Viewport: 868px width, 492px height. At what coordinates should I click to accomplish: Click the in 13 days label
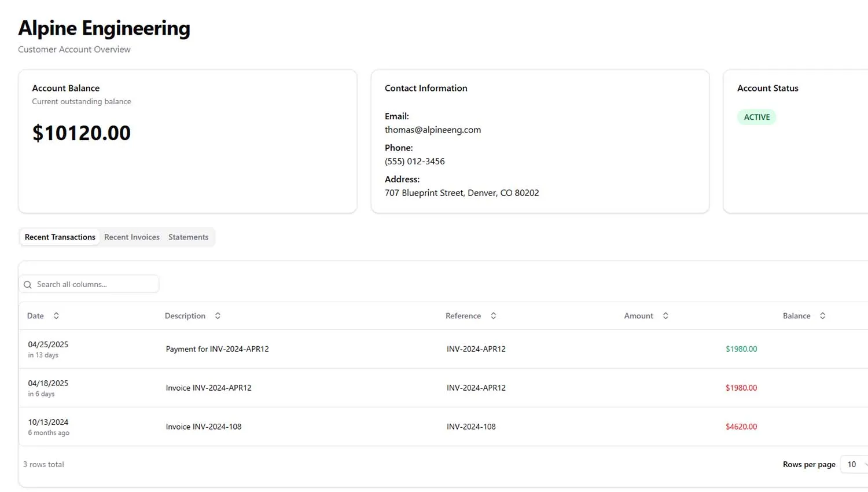point(43,355)
